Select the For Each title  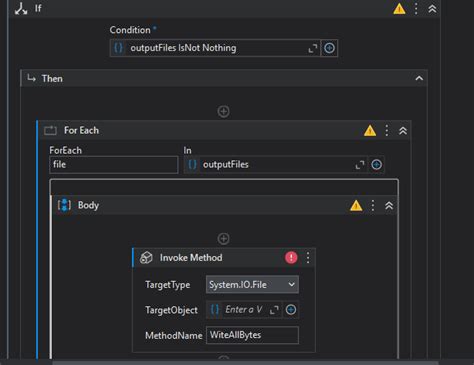click(x=81, y=130)
